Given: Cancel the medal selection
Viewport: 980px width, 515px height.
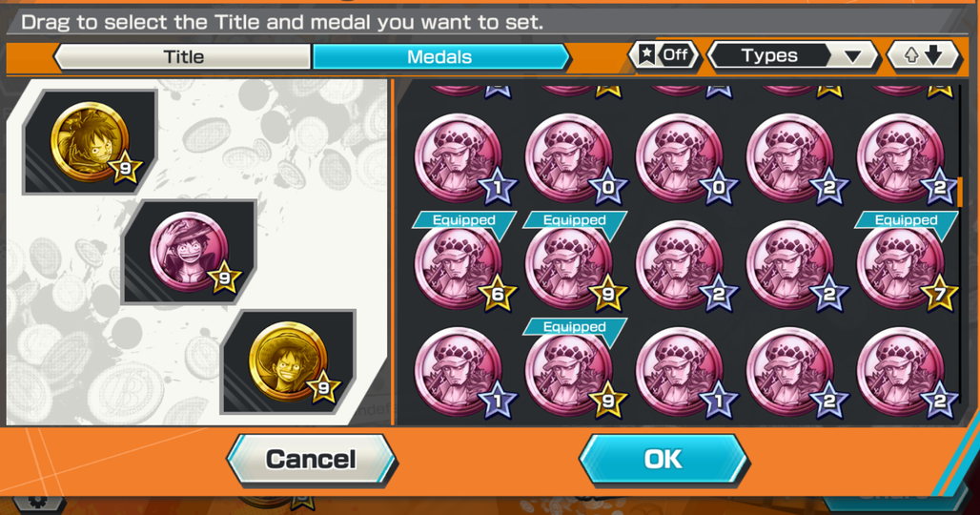Looking at the screenshot, I should point(311,460).
